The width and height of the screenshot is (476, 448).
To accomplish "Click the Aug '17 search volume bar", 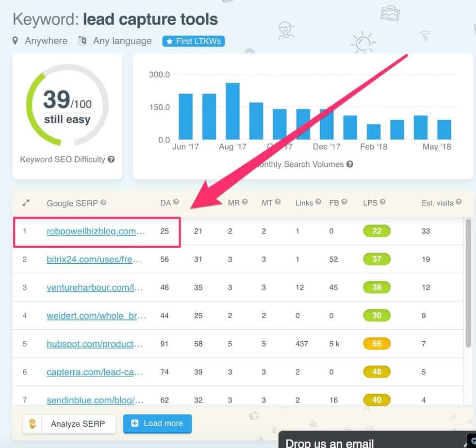I will click(233, 111).
